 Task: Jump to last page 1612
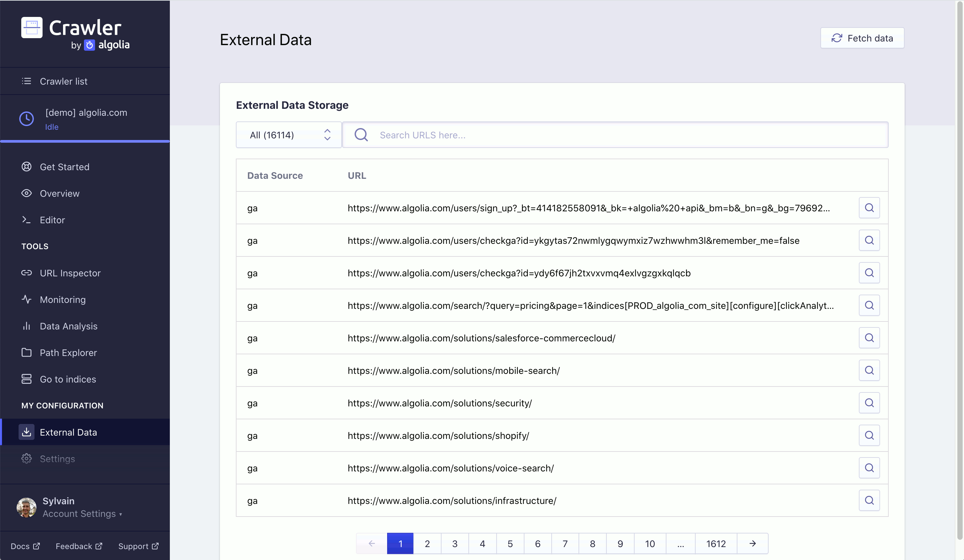[x=716, y=543]
